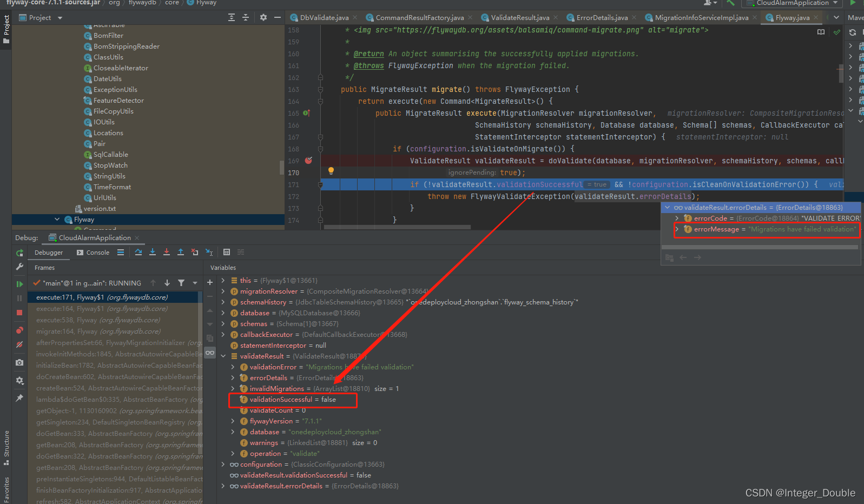864x504 pixels.
Task: Show hidden editor tabs dropdown
Action: [836, 18]
